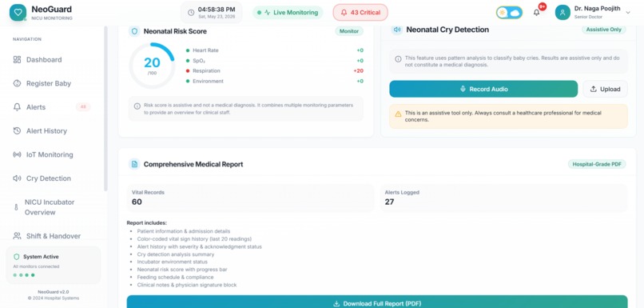
Task: Open NICU Incubator Overview
Action: point(54,207)
